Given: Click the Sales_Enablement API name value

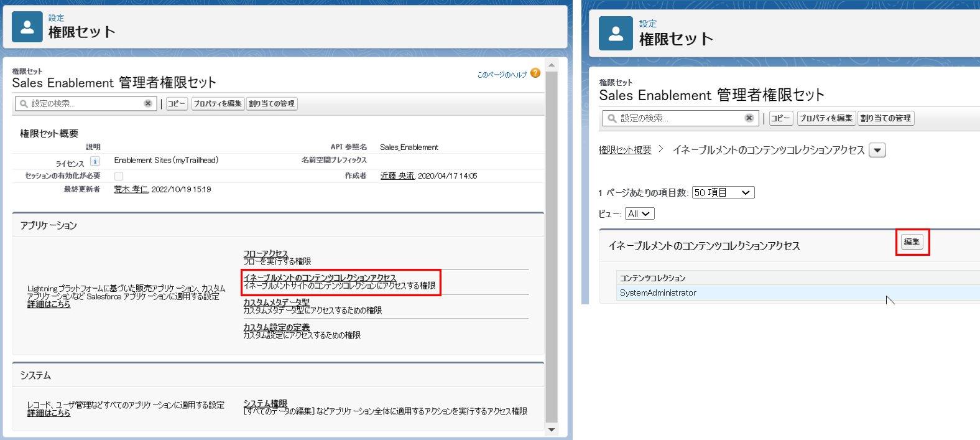Looking at the screenshot, I should click(409, 147).
